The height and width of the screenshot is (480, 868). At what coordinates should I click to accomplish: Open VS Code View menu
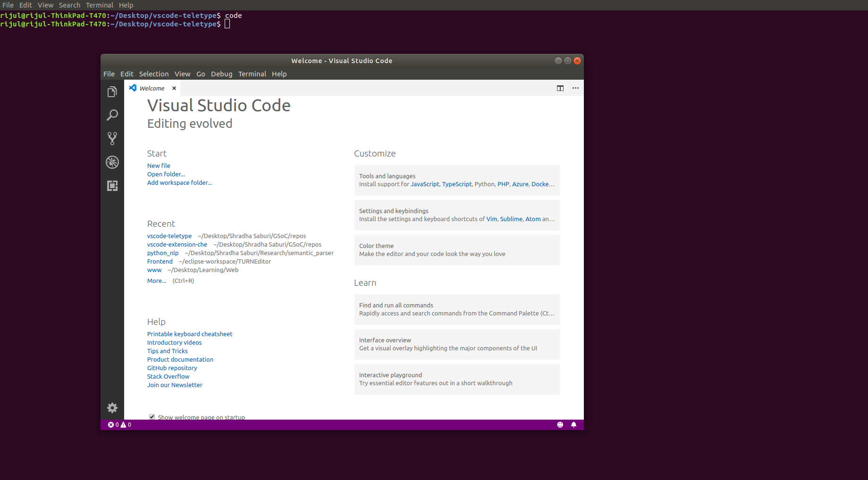(183, 74)
